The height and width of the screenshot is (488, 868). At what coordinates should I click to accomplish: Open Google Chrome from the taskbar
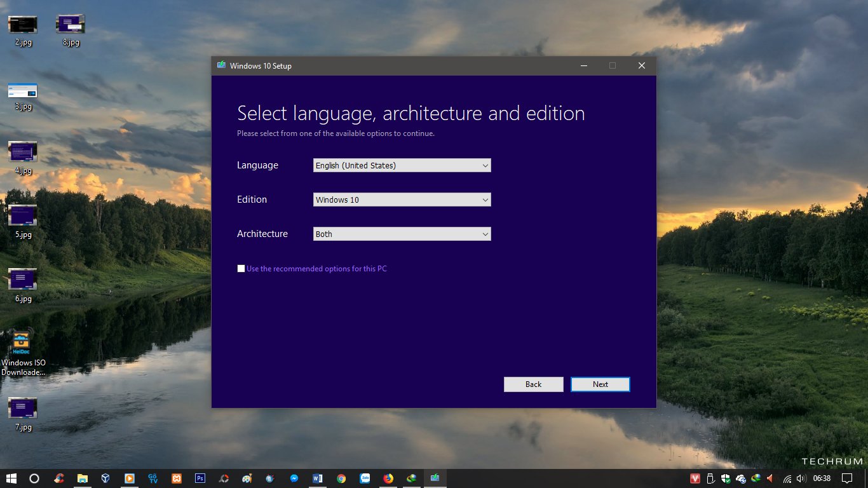point(341,478)
